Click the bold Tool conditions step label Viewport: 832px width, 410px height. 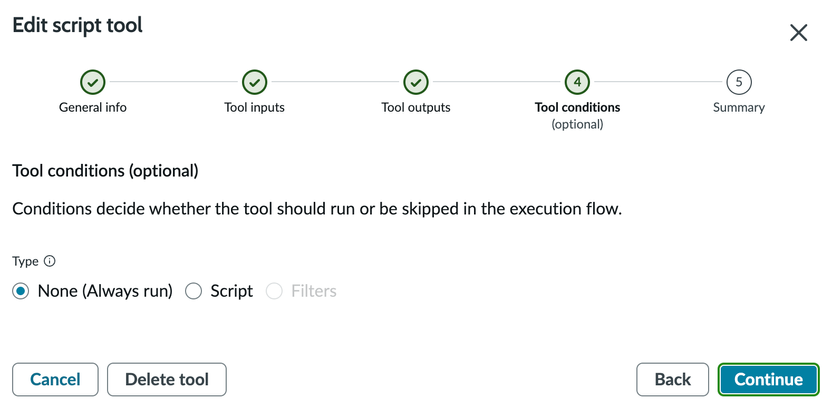point(577,107)
